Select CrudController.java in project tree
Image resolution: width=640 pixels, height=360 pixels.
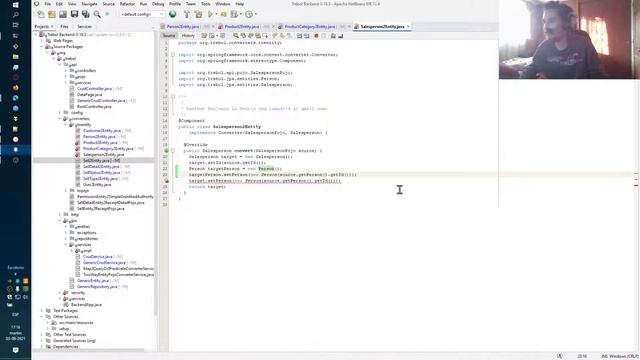coord(94,89)
